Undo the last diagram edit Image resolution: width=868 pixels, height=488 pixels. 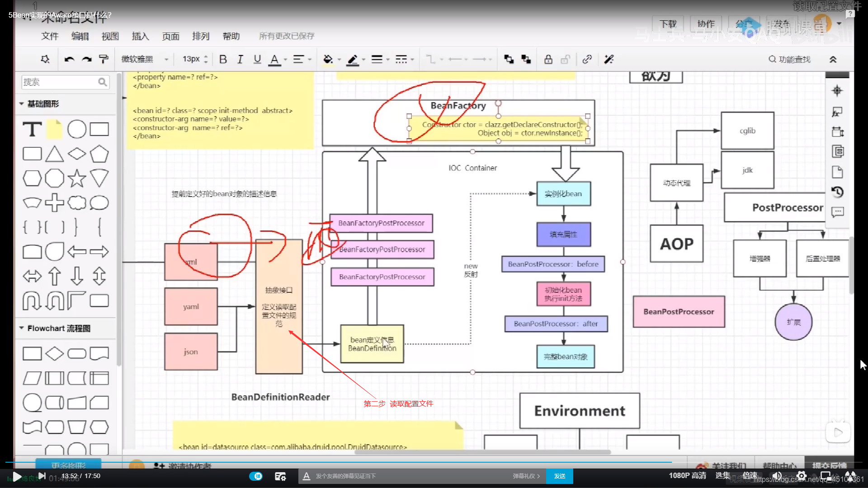pyautogui.click(x=69, y=59)
